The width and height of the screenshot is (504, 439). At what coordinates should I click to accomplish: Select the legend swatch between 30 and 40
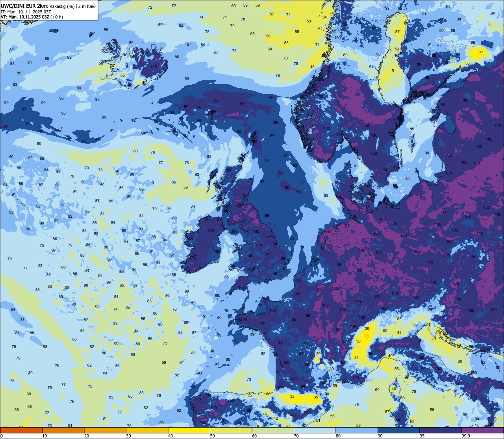pos(147,430)
